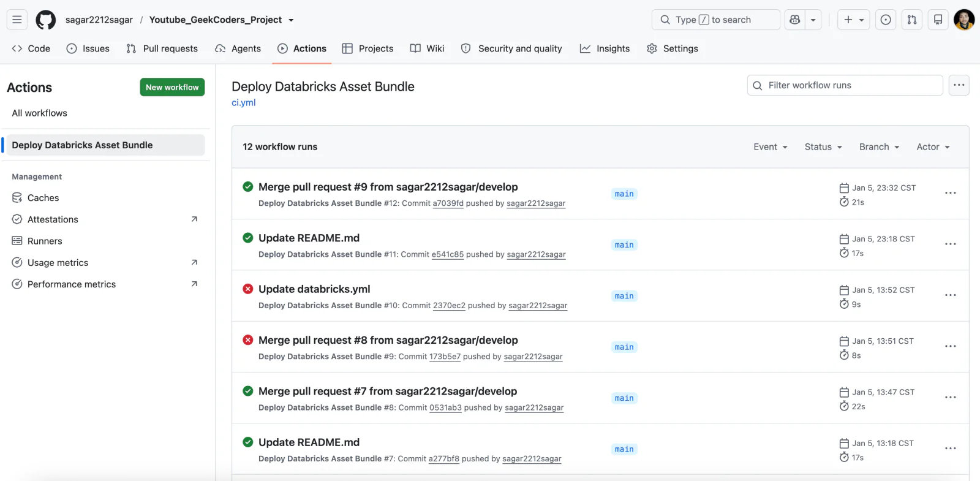Open the Copilot chat icon
This screenshot has height=481, width=980.
tap(795, 20)
